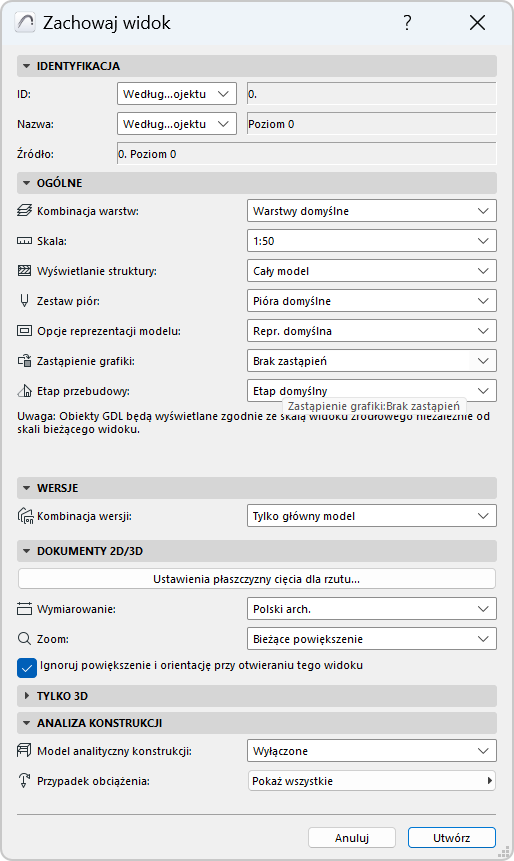Image resolution: width=514 pixels, height=861 pixels.
Task: Click the 'Model analityczny konstrukcji:' label
Action: click(x=114, y=751)
